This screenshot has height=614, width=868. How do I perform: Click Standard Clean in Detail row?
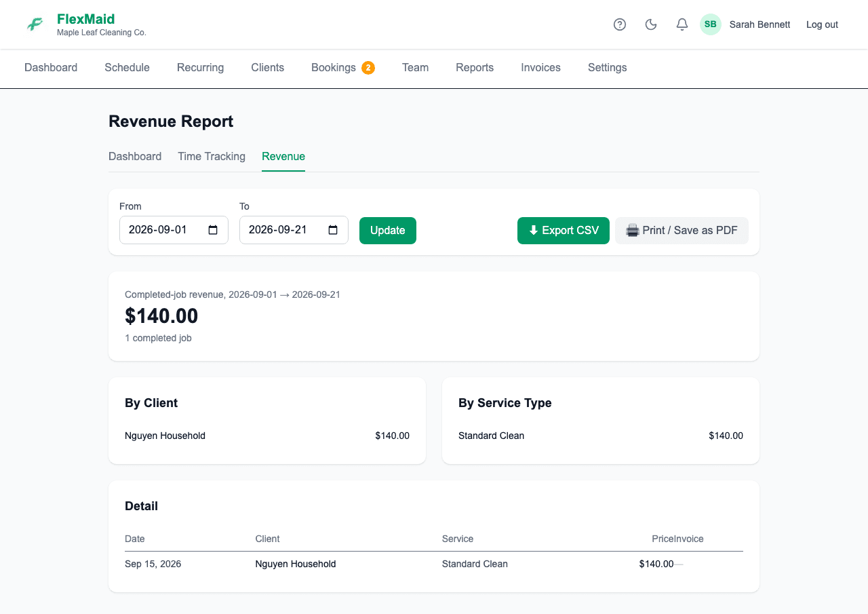(475, 564)
